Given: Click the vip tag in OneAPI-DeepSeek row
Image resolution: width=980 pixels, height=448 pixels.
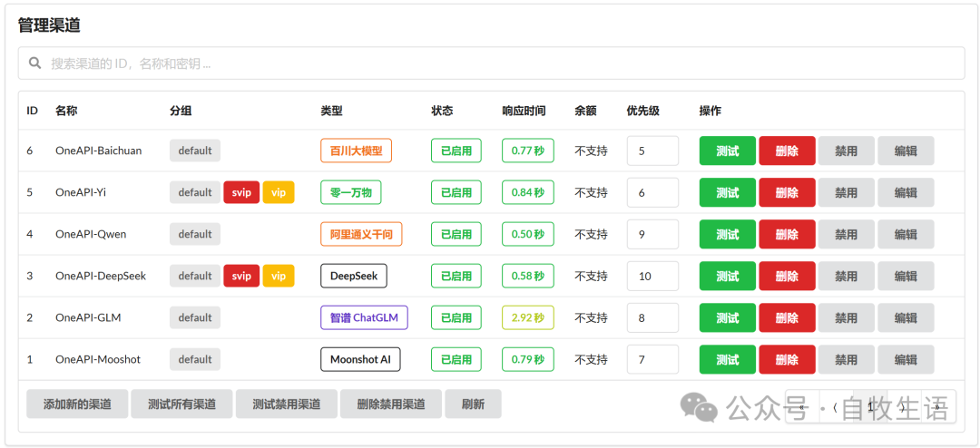Looking at the screenshot, I should pyautogui.click(x=279, y=276).
